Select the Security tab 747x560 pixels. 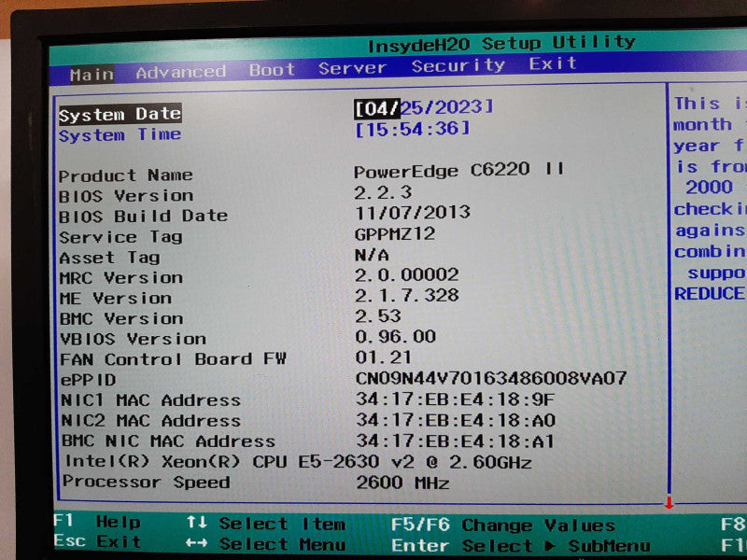point(458,65)
